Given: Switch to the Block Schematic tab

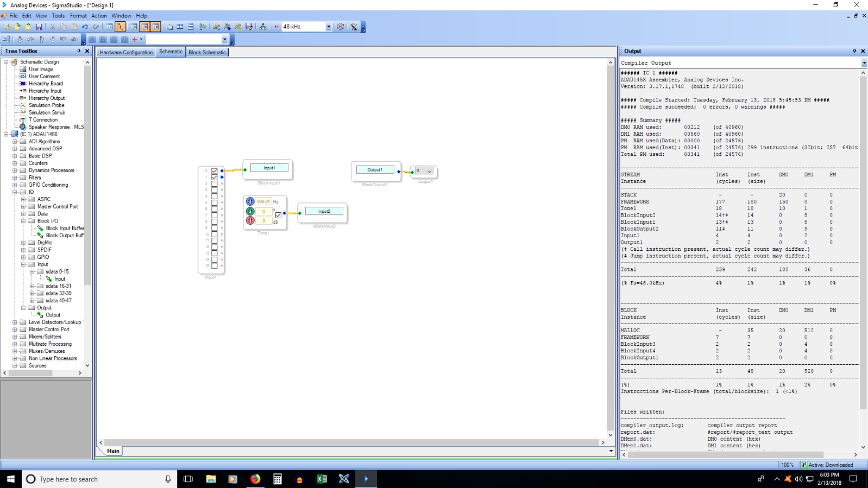Looking at the screenshot, I should [x=207, y=52].
